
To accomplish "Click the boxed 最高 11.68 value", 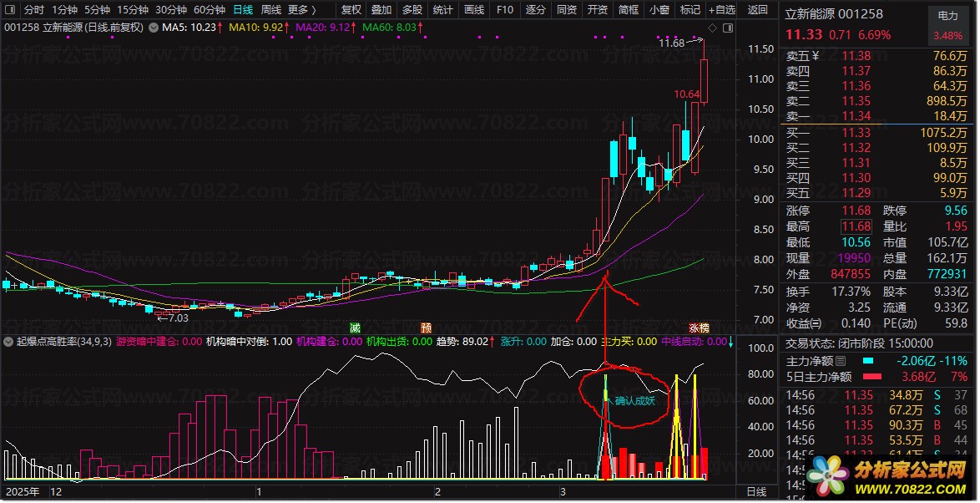I will tap(856, 226).
